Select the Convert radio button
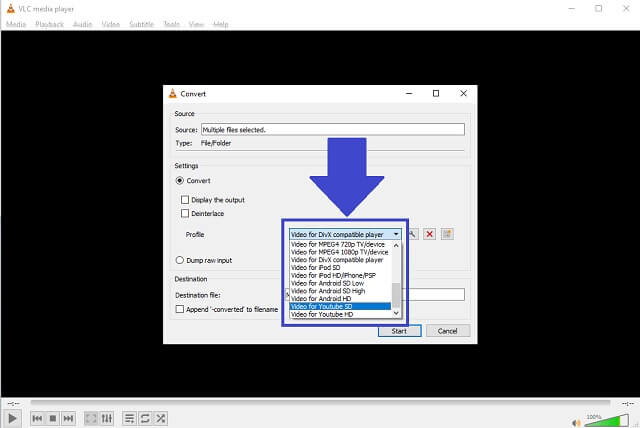The image size is (640, 428). tap(180, 181)
